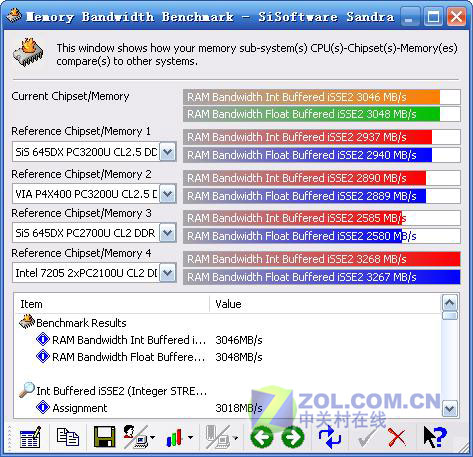The image size is (473, 457).
Task: Click the blue 2940 MB/s Float bandwidth bar
Action: pos(322,155)
